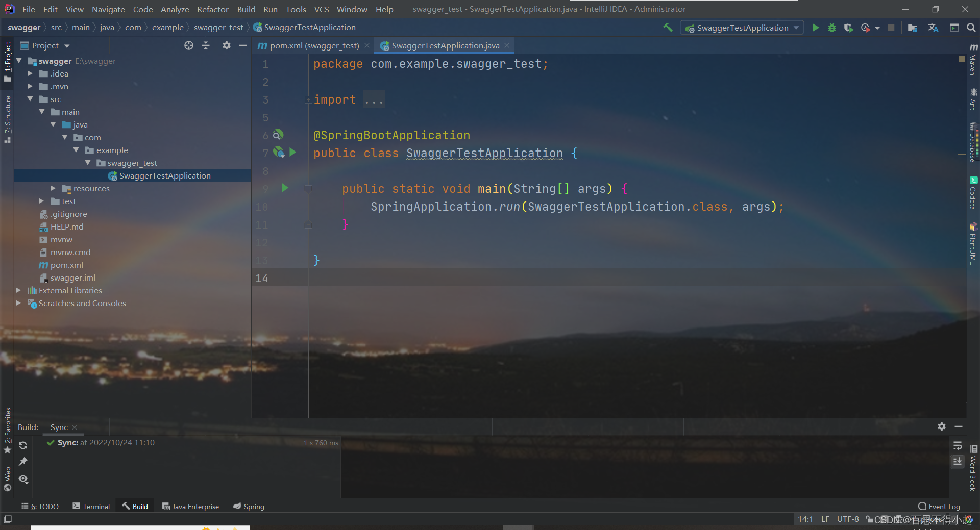Viewport: 980px width, 530px height.
Task: Open the Analyze menu
Action: [175, 9]
